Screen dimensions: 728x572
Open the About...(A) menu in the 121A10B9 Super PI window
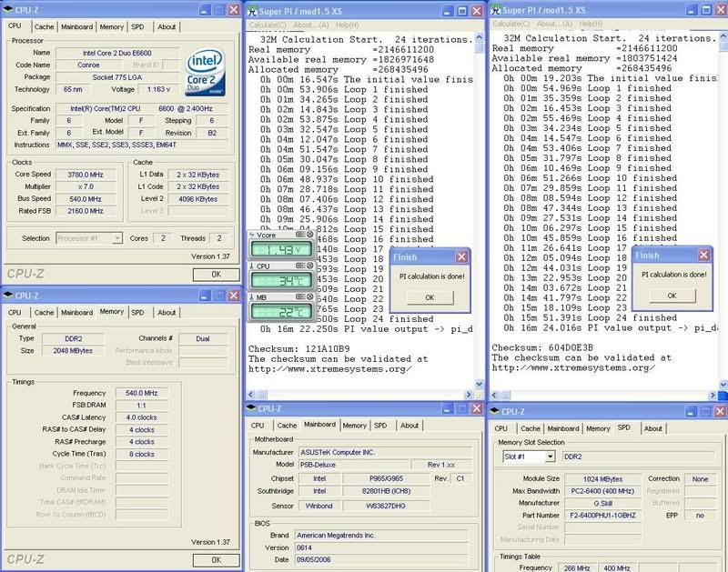[311, 25]
